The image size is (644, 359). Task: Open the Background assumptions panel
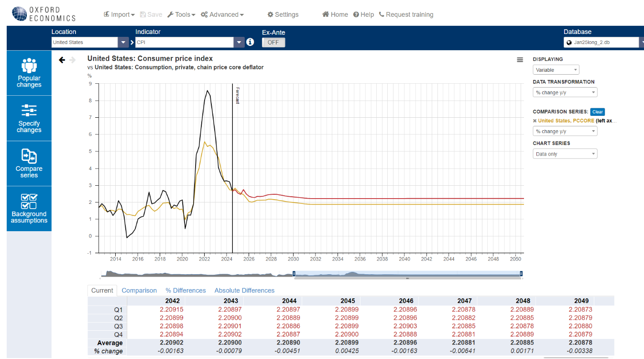click(x=29, y=209)
